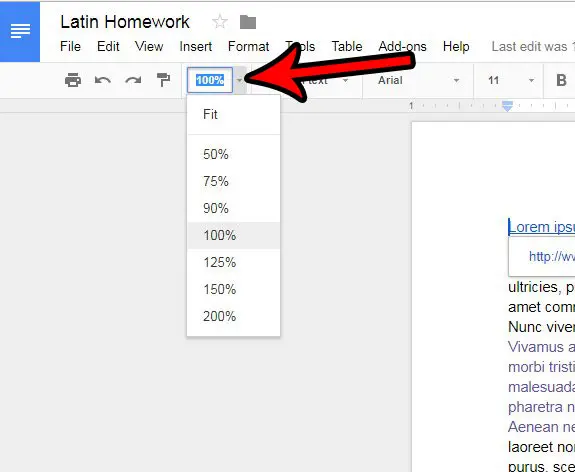Click the Redo arrow icon

(x=133, y=80)
